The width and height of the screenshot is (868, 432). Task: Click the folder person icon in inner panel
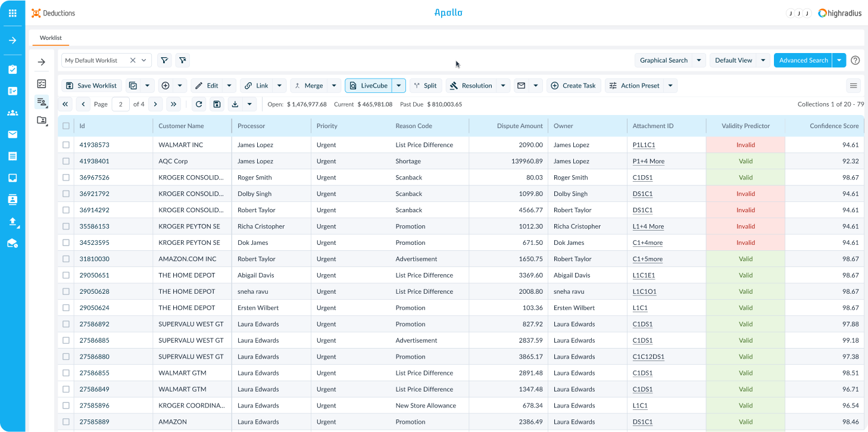pyautogui.click(x=42, y=120)
